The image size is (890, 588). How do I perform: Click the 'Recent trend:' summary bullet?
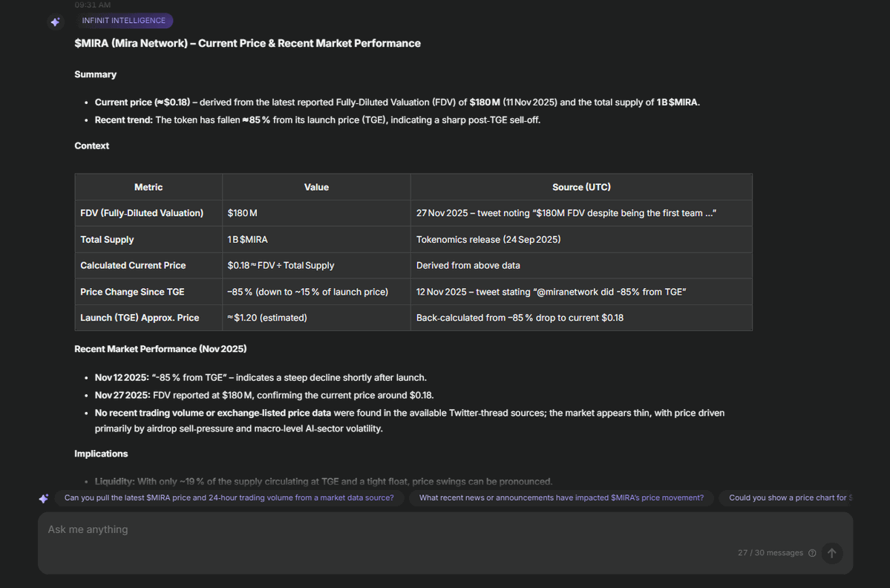pyautogui.click(x=317, y=120)
